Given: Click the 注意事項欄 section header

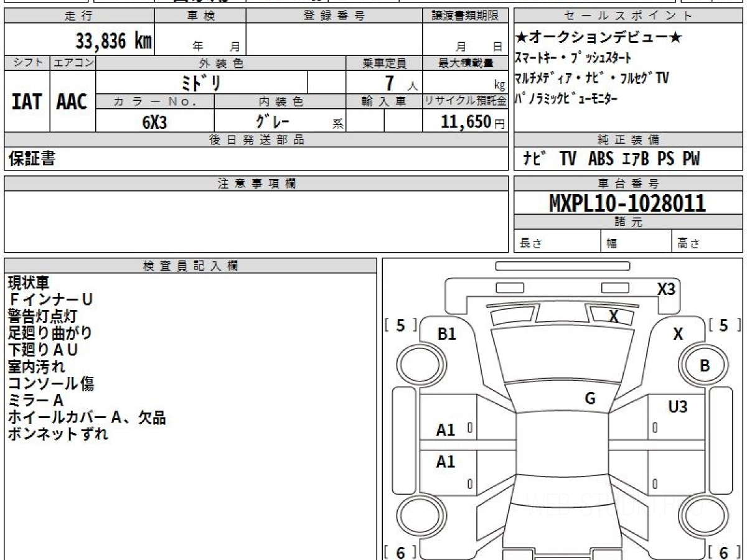Looking at the screenshot, I should (256, 184).
